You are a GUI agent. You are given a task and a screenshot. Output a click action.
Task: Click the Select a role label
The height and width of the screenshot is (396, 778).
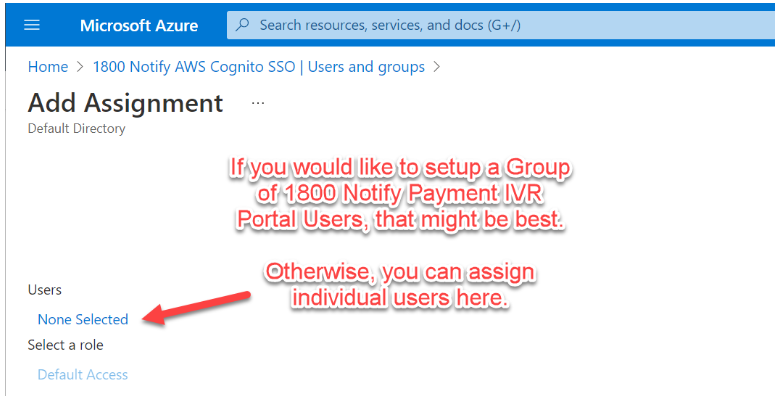pos(65,345)
